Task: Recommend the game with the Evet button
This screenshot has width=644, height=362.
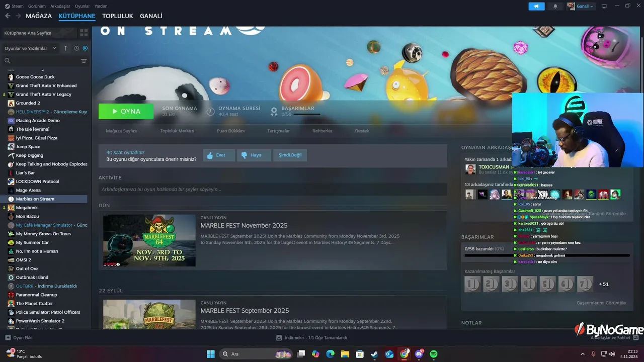Action: pyautogui.click(x=219, y=155)
